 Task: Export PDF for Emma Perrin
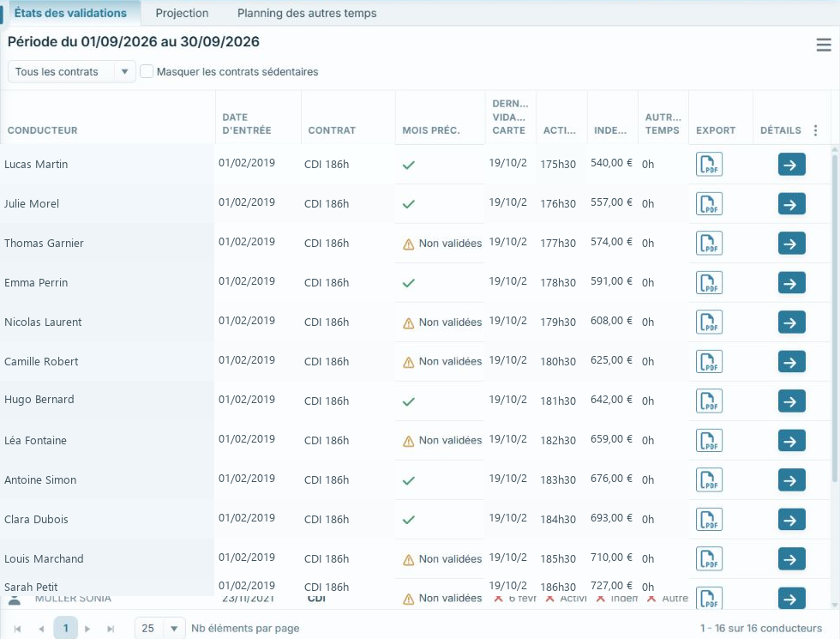point(709,282)
